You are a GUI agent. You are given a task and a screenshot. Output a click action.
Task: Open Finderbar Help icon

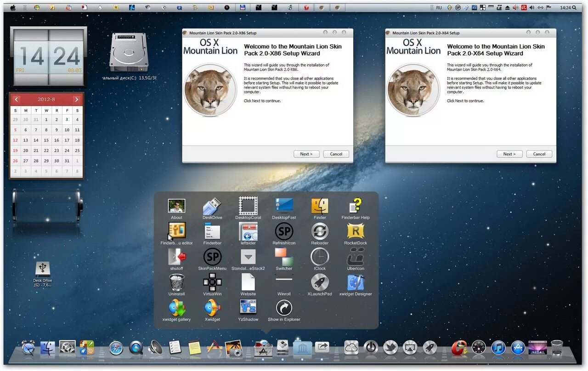pos(356,206)
